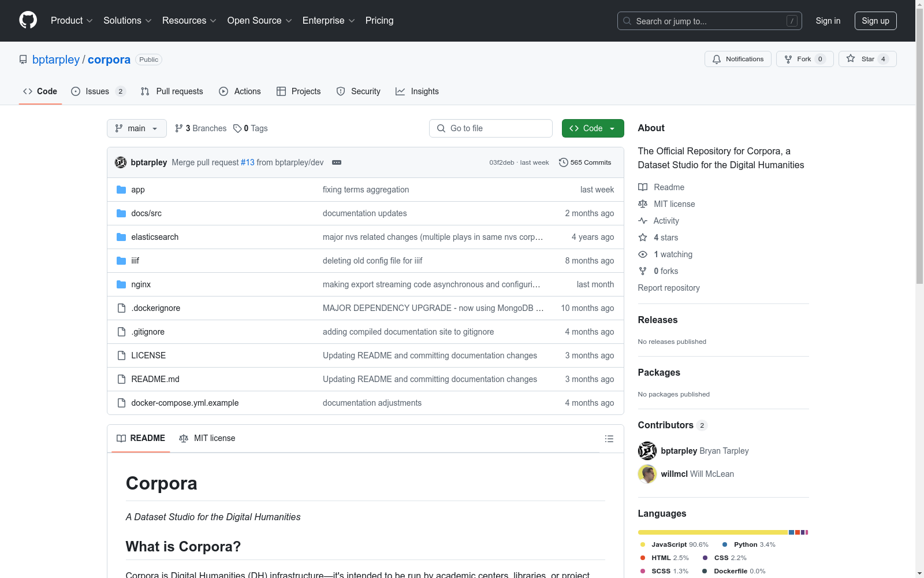Open the README.md file
This screenshot has height=578, width=924.
[155, 379]
